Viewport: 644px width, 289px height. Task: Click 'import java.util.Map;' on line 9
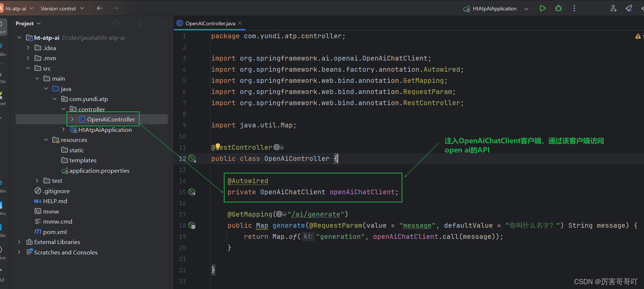(x=254, y=125)
